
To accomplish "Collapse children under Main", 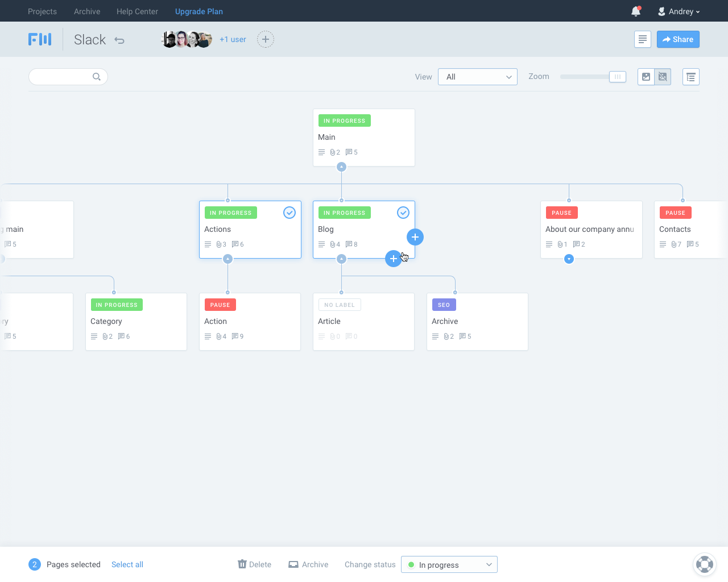I will click(341, 167).
